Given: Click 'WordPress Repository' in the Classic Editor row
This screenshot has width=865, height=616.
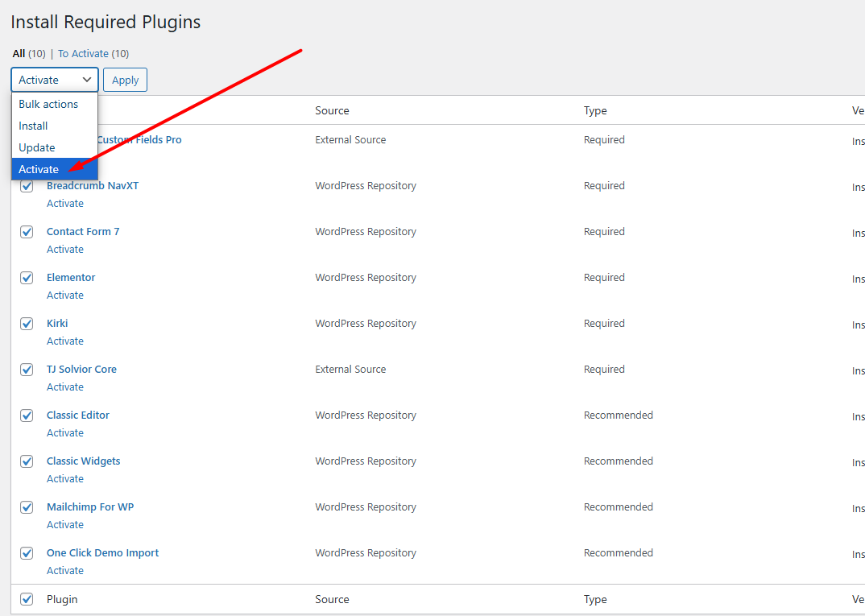Looking at the screenshot, I should tap(366, 415).
